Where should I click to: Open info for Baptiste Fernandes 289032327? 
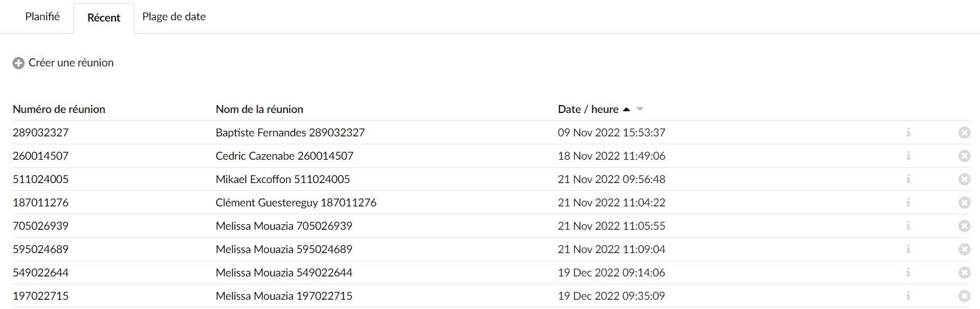[x=908, y=132]
